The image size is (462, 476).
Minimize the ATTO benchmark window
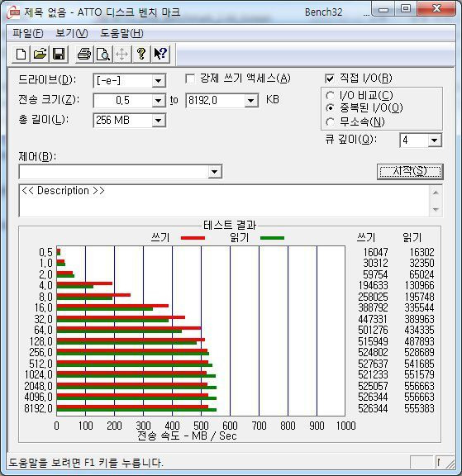383,10
